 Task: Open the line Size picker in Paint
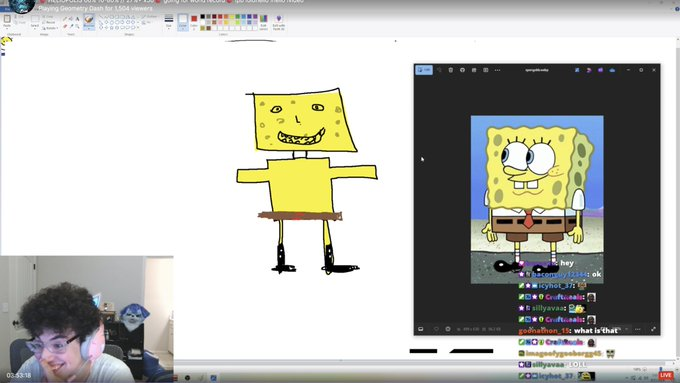click(x=169, y=21)
